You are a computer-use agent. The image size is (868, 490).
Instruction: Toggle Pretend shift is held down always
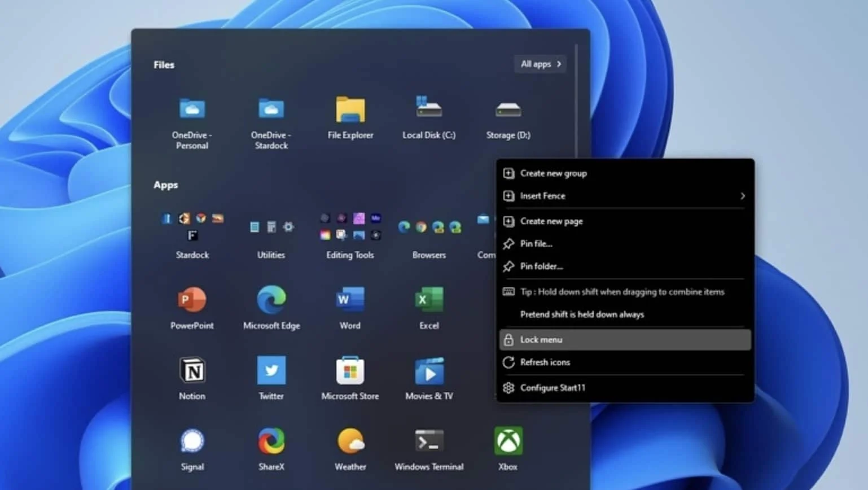tap(625, 314)
